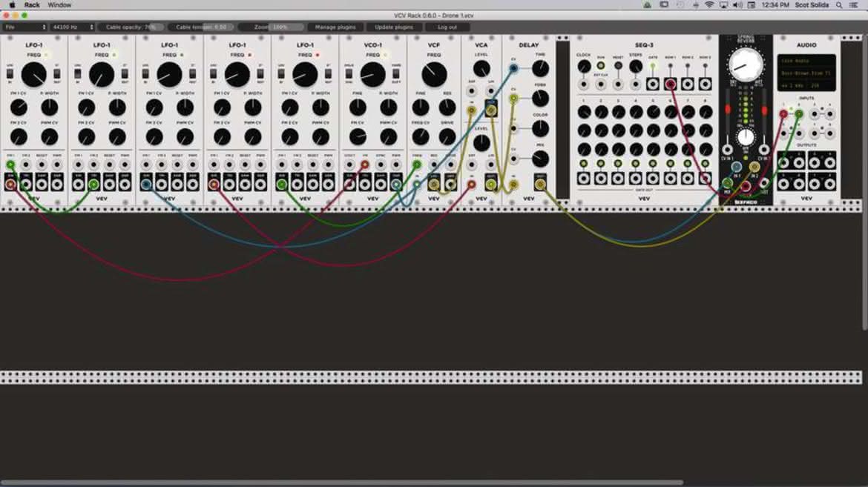Viewport: 868px width, 487px height.
Task: Click the SEQ-3 ROW 3 output jack
Action: (x=705, y=84)
